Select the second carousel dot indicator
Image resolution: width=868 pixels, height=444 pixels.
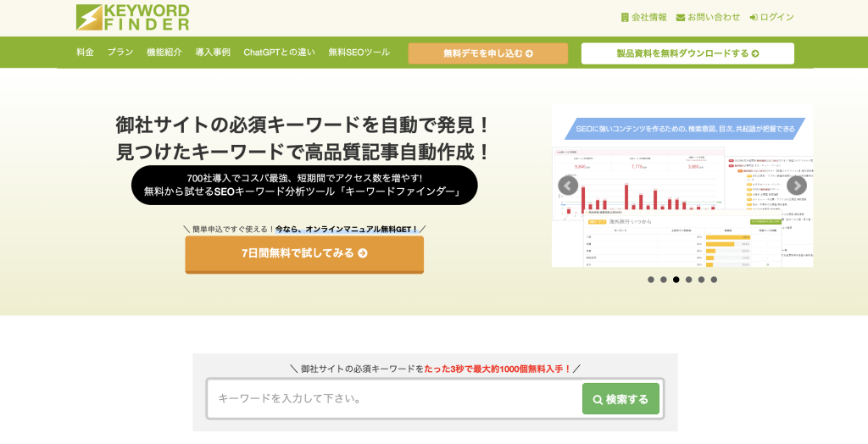click(x=664, y=280)
